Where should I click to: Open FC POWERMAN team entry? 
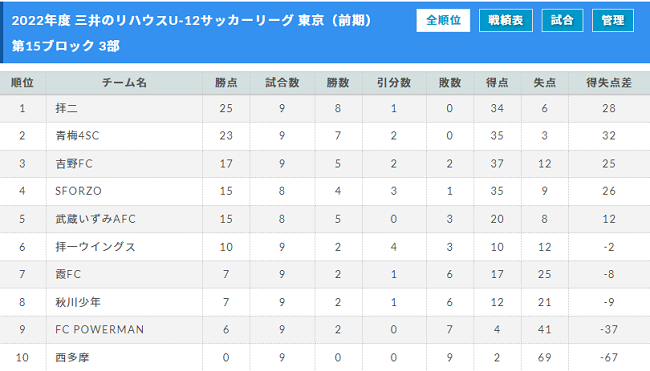click(99, 330)
